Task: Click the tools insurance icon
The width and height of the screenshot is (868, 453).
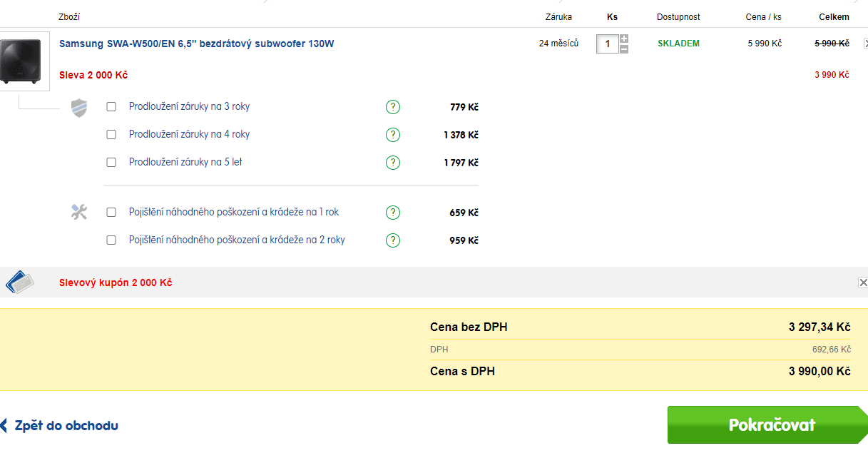Action: (x=79, y=212)
